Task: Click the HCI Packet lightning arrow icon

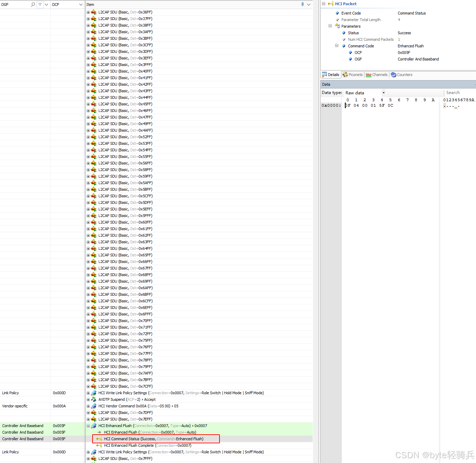Action: click(x=330, y=4)
